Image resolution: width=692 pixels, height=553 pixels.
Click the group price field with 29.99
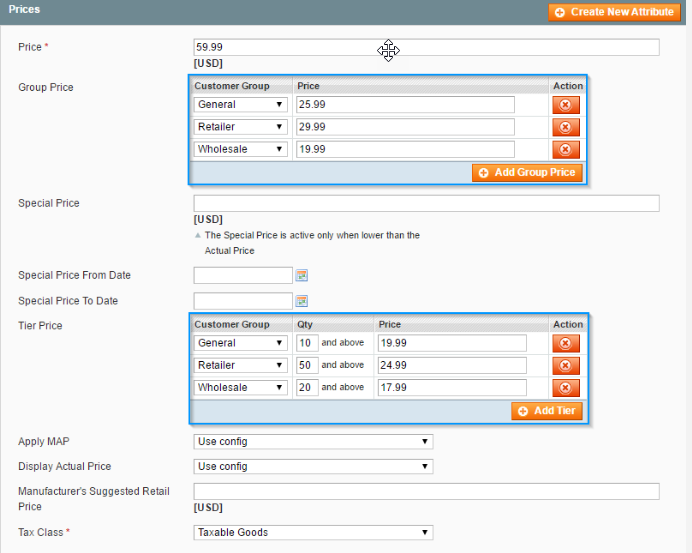[x=405, y=127]
